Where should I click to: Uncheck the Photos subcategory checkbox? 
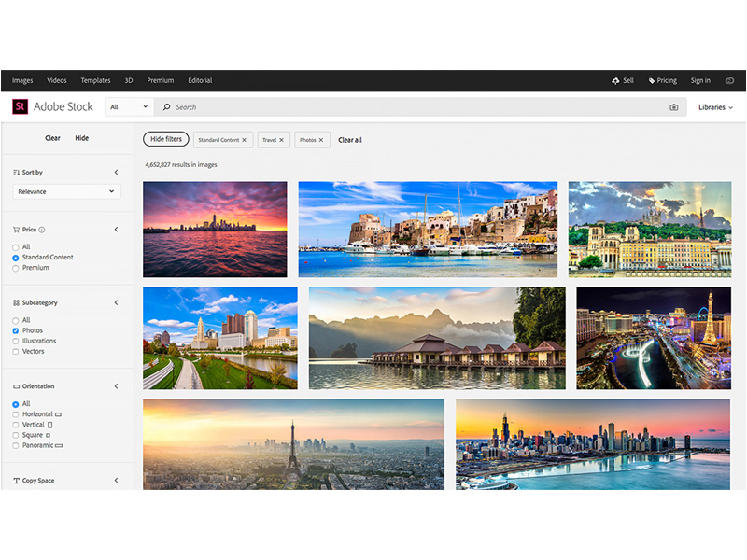16,331
